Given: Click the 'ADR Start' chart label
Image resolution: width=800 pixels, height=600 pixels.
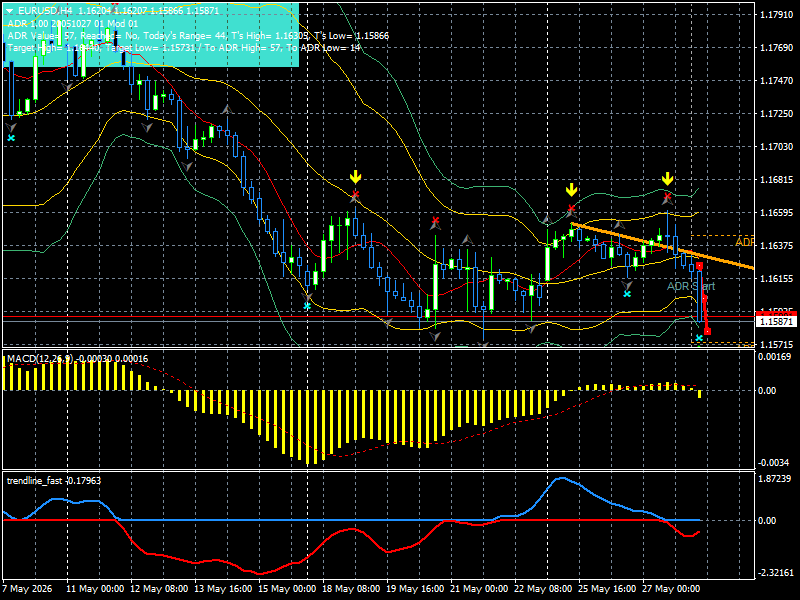Looking at the screenshot, I should (x=691, y=286).
